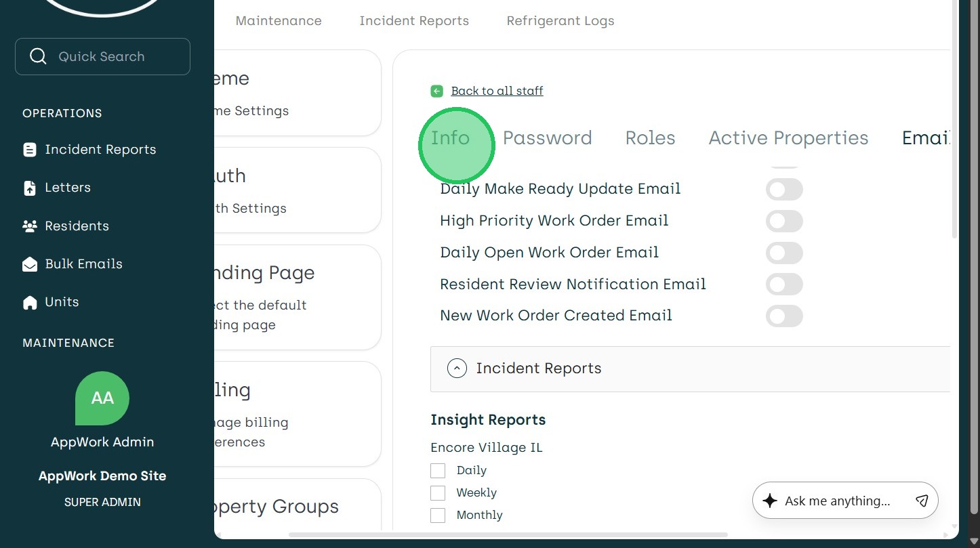This screenshot has width=980, height=548.
Task: Click the Letters upload icon
Action: pos(30,188)
